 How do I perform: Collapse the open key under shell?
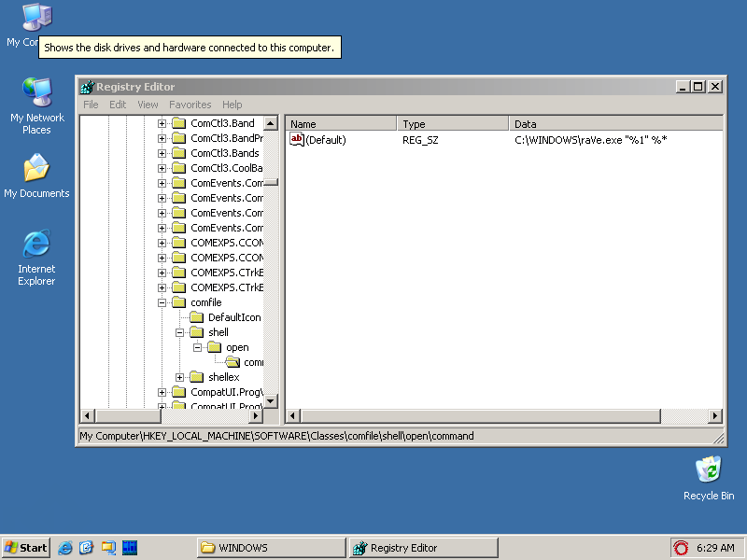[x=197, y=347]
